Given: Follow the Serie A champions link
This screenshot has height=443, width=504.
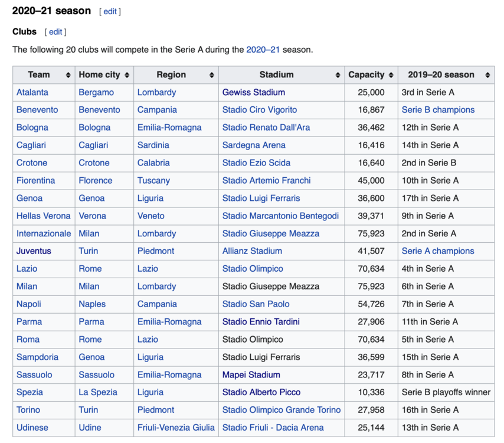Looking at the screenshot, I should (438, 251).
